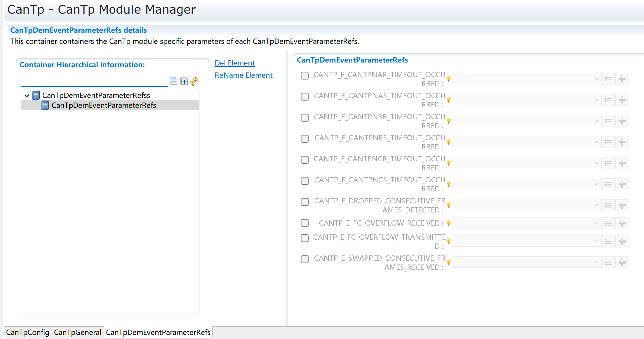Open CANTP_E_CANTPNBR_TIMEOUT_OCCURRED dropdown
The width and height of the screenshot is (644, 339).
[526, 121]
